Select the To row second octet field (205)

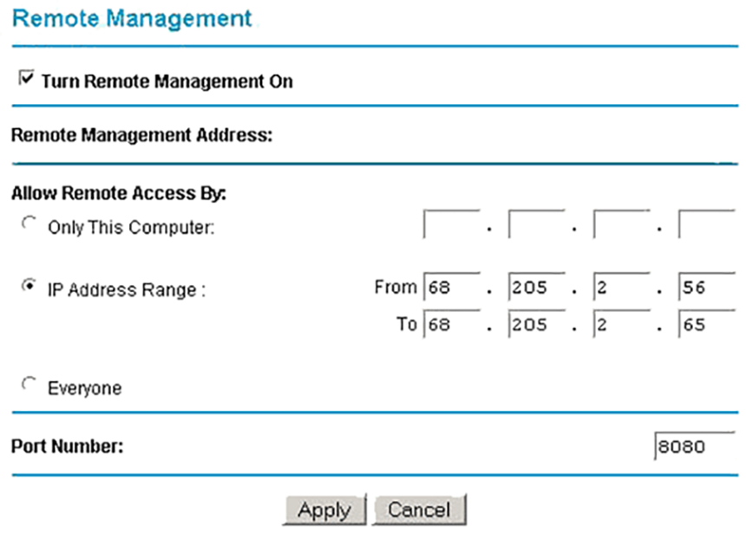click(536, 325)
